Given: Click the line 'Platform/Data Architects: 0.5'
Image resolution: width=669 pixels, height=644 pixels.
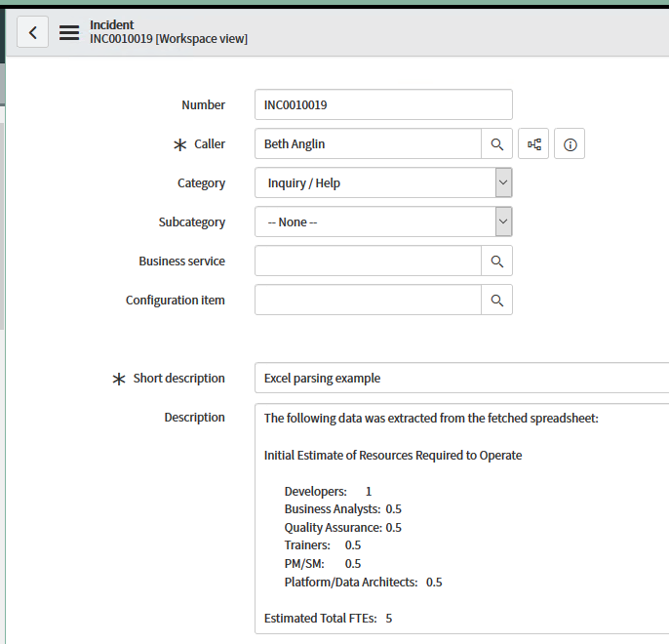Looking at the screenshot, I should (x=363, y=583).
